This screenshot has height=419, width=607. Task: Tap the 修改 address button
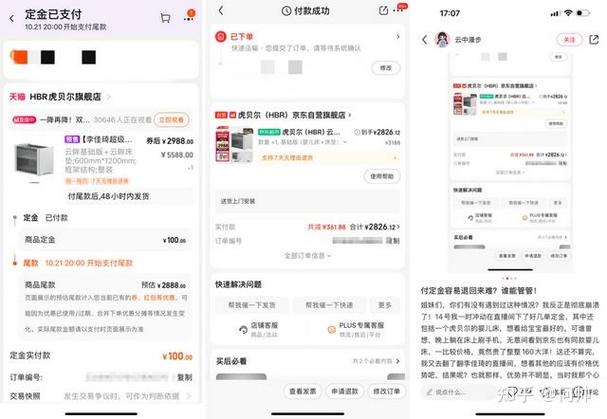386,68
